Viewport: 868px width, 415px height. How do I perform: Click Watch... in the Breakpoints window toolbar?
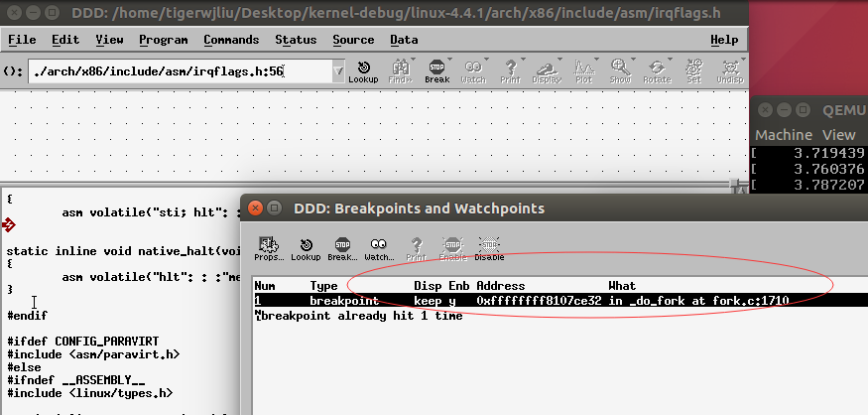(x=379, y=249)
